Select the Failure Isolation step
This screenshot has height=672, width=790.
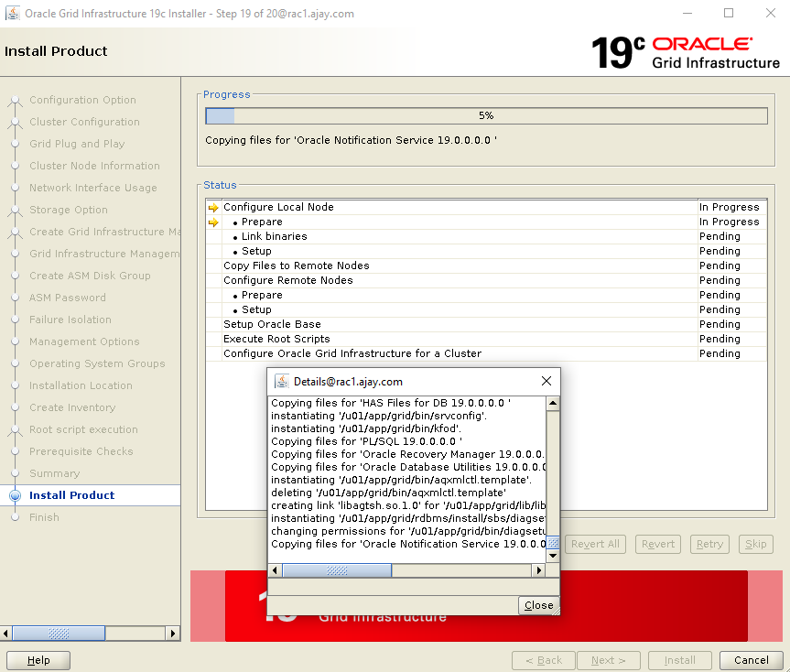pyautogui.click(x=70, y=320)
